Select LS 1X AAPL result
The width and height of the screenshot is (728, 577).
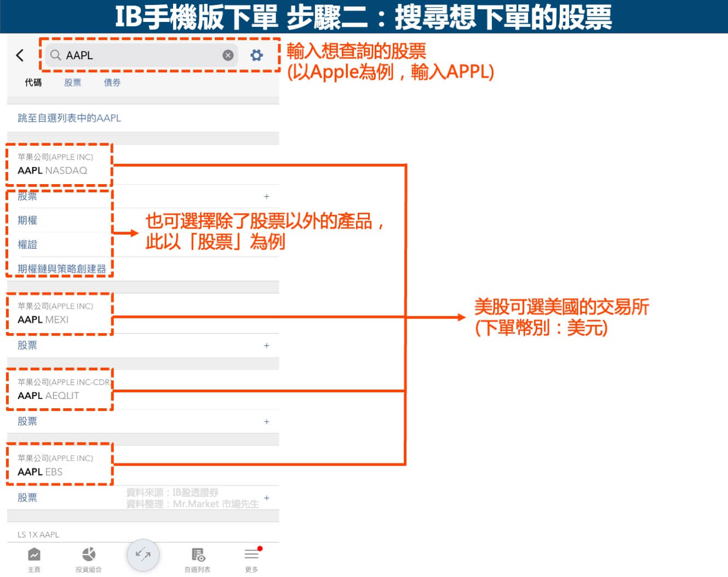coord(38,534)
